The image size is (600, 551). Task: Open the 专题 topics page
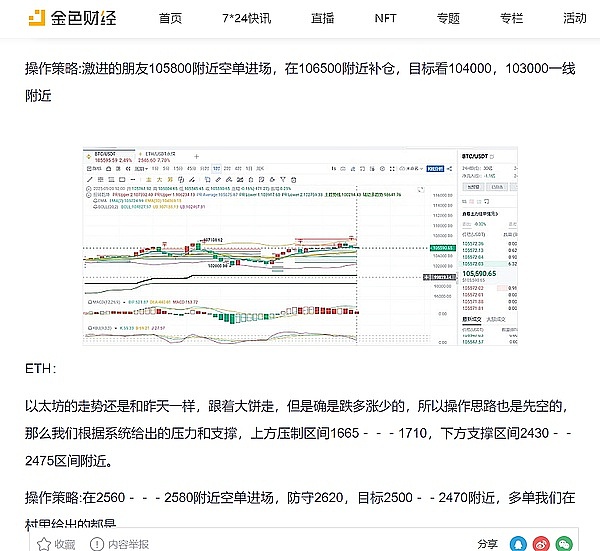448,18
